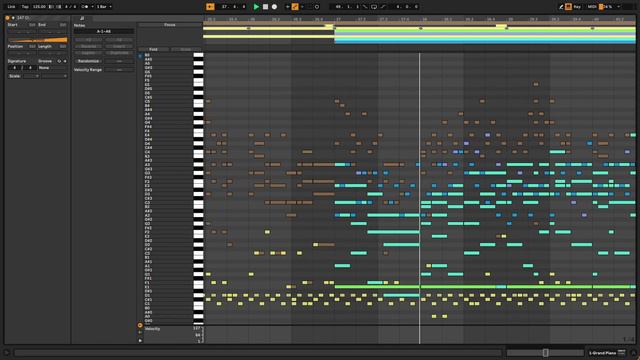This screenshot has width=640, height=360.
Task: Click the long horizontal status bar scrollbar
Action: click(x=258, y=353)
